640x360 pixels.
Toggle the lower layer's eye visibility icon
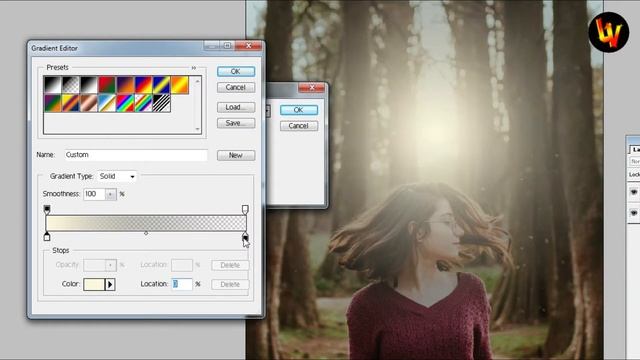click(634, 213)
